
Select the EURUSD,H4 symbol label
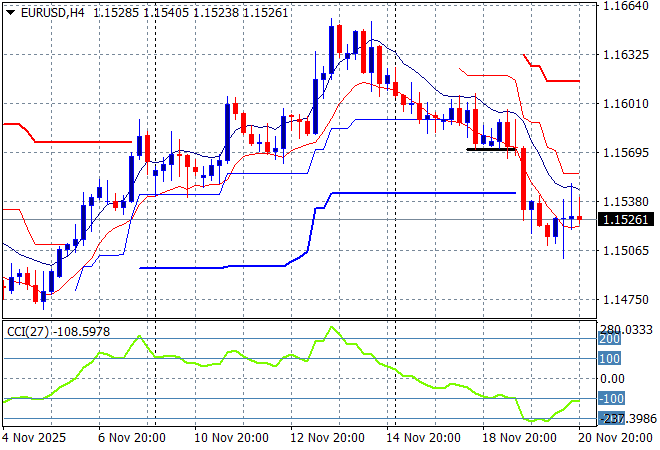53,13
